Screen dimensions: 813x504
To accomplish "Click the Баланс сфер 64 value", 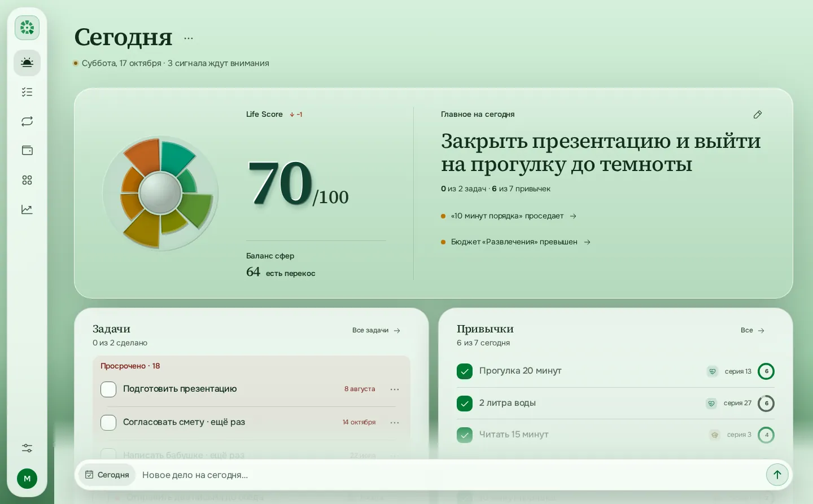I will point(253,272).
